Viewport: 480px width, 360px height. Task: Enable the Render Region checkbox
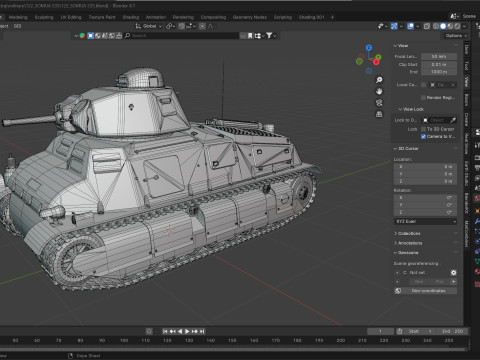(x=423, y=98)
